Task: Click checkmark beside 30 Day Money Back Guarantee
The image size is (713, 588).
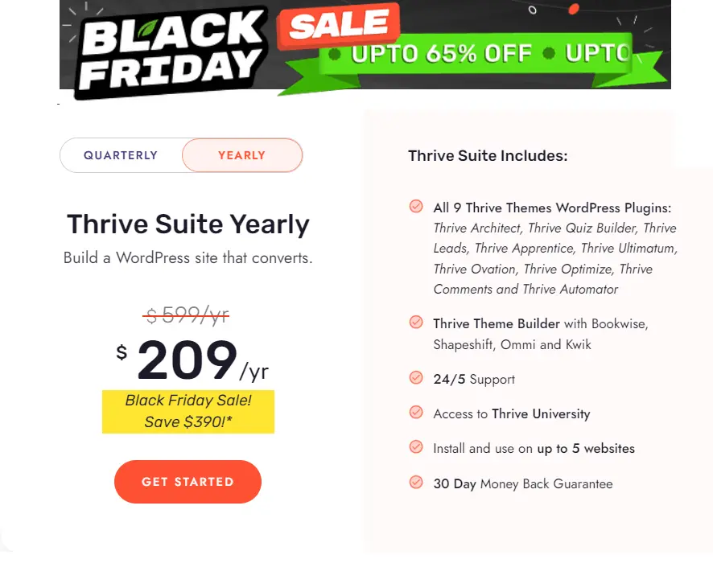Action: pos(416,483)
